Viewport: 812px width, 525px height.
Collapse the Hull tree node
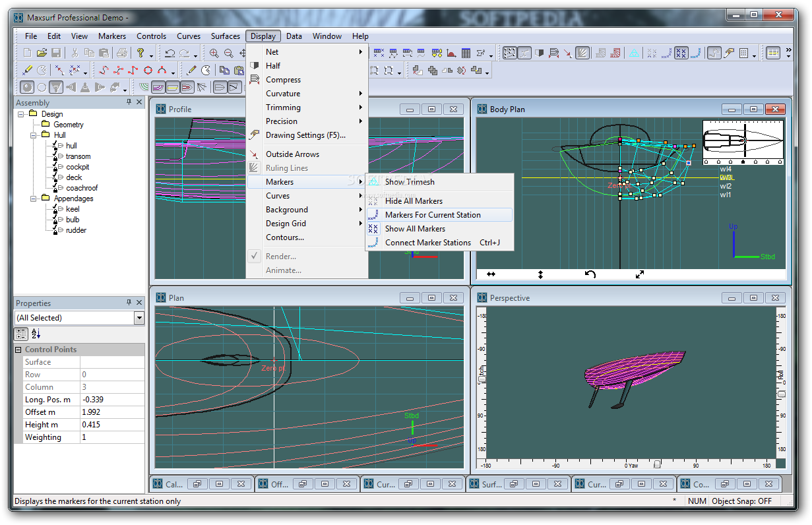(33, 135)
